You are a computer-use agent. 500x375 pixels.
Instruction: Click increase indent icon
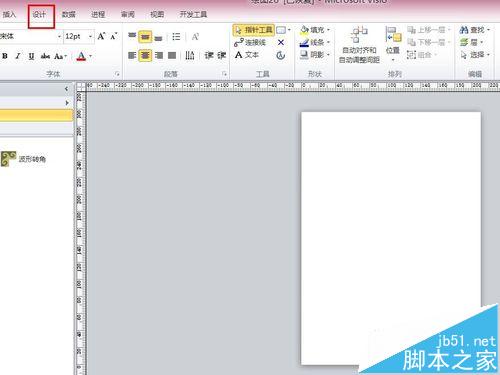[222, 55]
